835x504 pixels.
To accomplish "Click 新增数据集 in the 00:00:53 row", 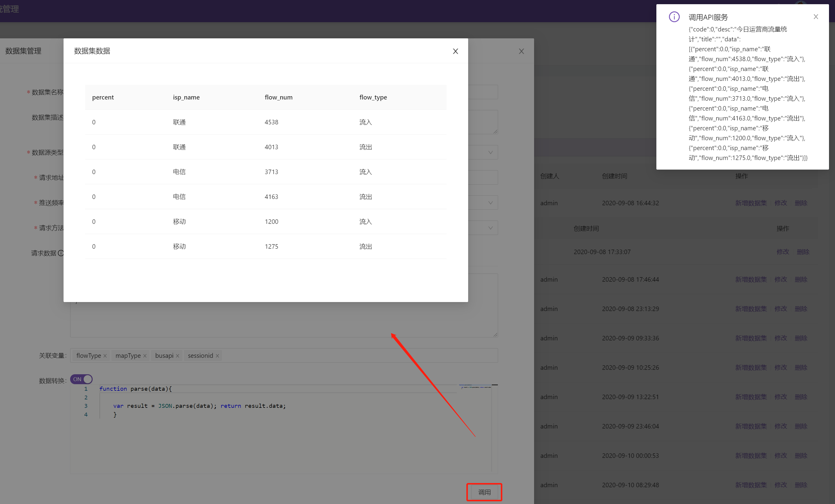I will pos(751,455).
